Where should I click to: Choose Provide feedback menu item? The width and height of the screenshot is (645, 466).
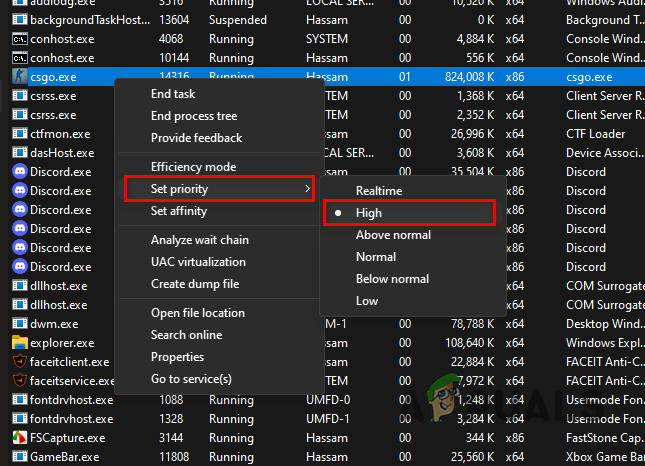tap(196, 138)
